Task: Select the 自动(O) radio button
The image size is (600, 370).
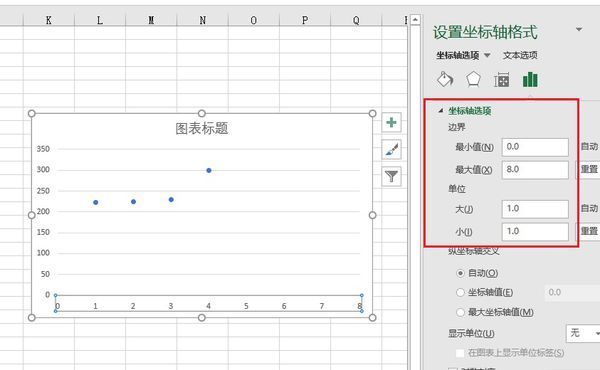Action: pos(460,273)
